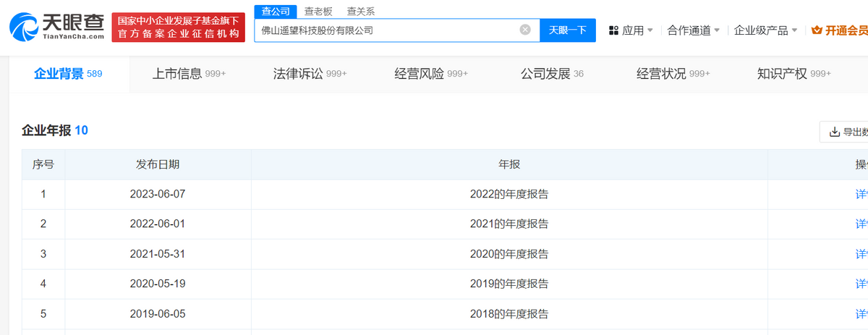Click the TianYanCha logo
Screen dimensions: 868x335
(56, 26)
